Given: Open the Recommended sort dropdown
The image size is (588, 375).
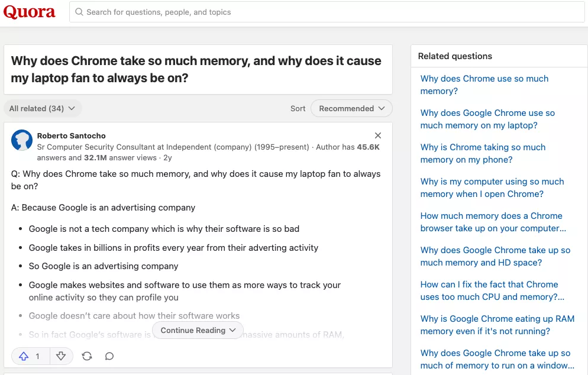Looking at the screenshot, I should pyautogui.click(x=351, y=108).
